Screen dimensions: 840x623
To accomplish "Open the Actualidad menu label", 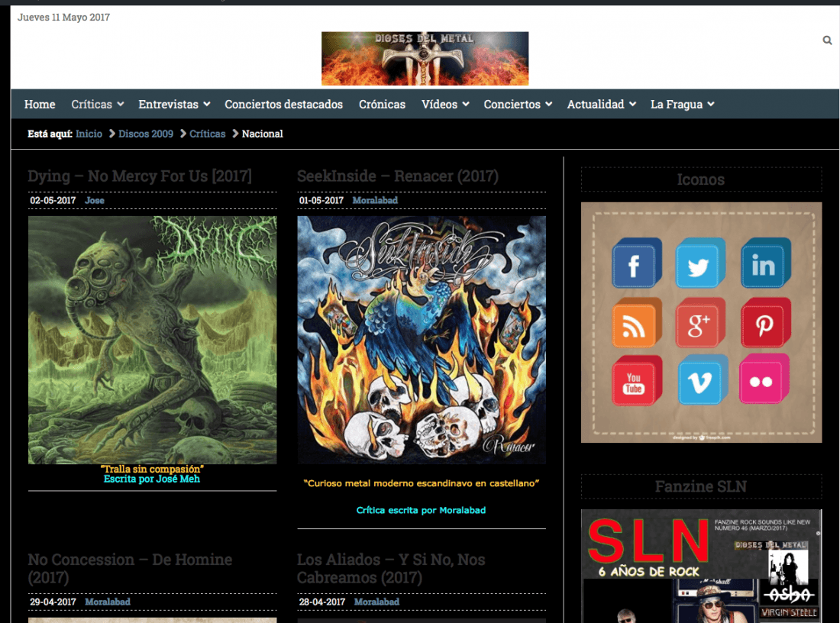I will tap(596, 105).
